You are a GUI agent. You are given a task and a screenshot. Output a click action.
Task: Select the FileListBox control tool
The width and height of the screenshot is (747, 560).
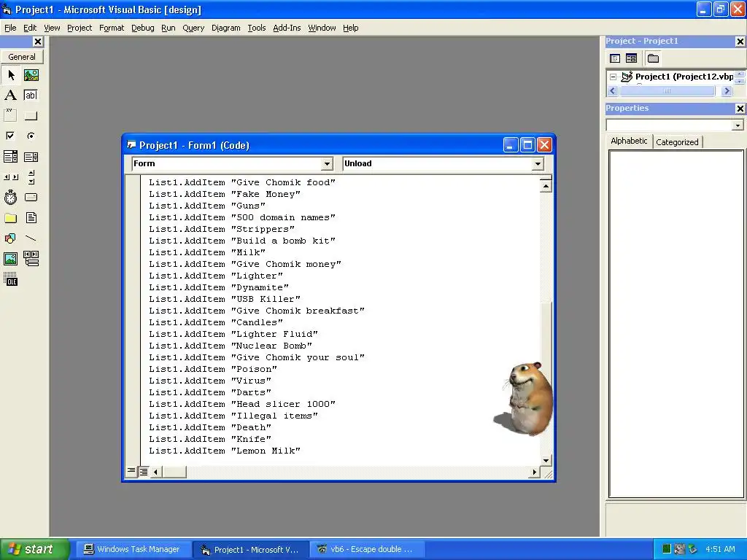pyautogui.click(x=31, y=218)
